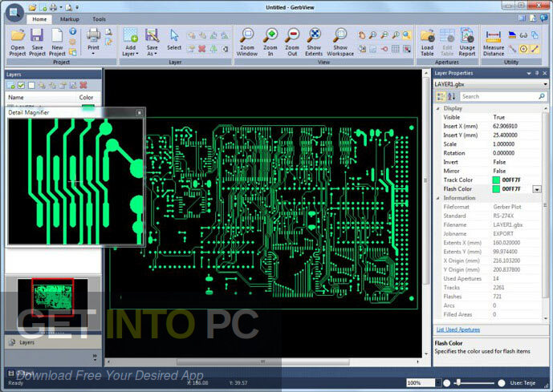
Task: Switch to the Home ribbon tab
Action: tap(39, 19)
